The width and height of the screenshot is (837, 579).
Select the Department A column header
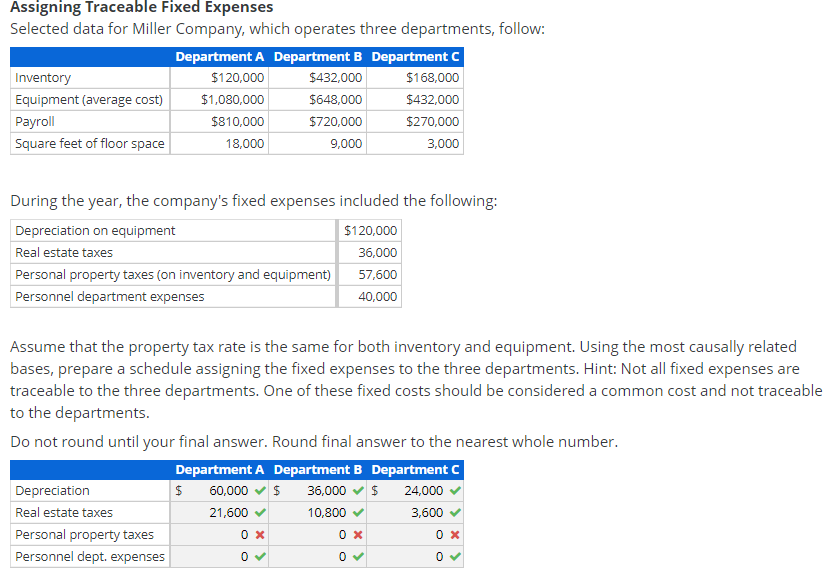click(219, 469)
